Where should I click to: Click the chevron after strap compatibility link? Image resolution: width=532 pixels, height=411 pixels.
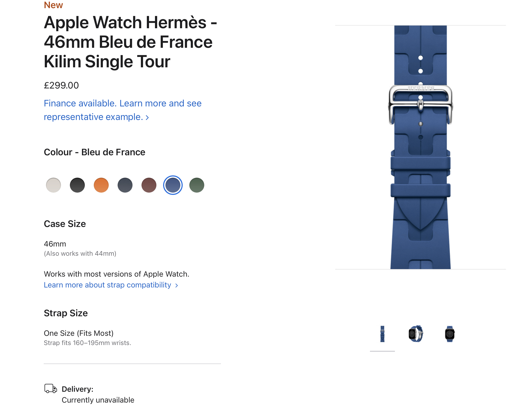[x=177, y=285]
